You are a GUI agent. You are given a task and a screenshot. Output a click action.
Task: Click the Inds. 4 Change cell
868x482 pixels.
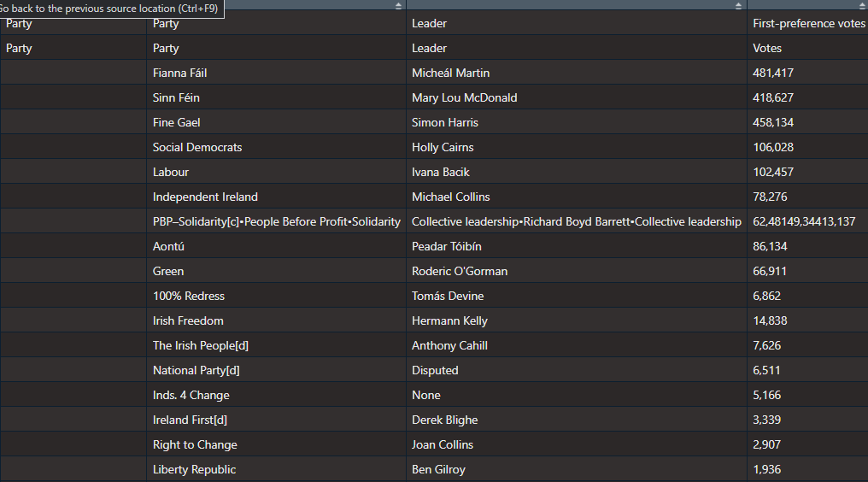point(191,395)
